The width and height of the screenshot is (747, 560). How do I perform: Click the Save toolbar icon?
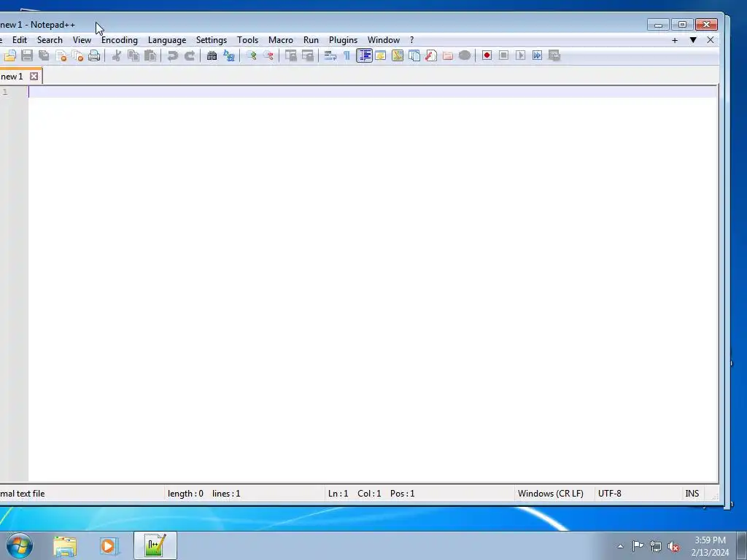pyautogui.click(x=27, y=55)
